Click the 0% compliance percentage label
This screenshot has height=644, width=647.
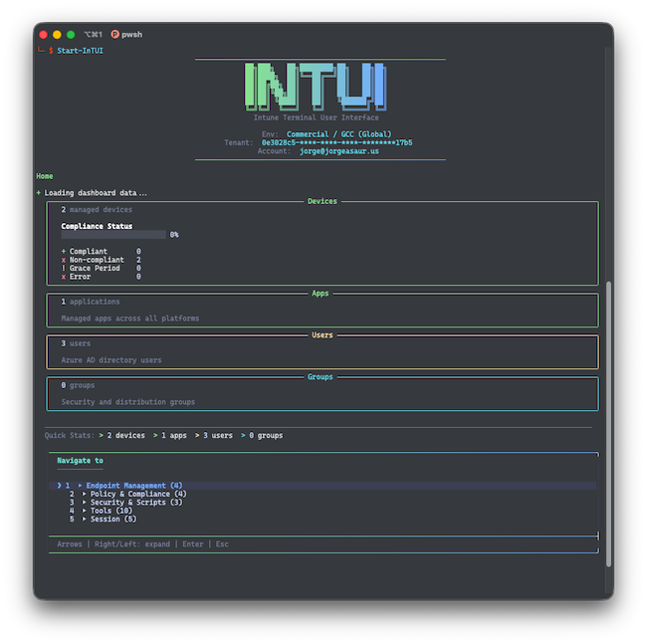[x=174, y=235]
